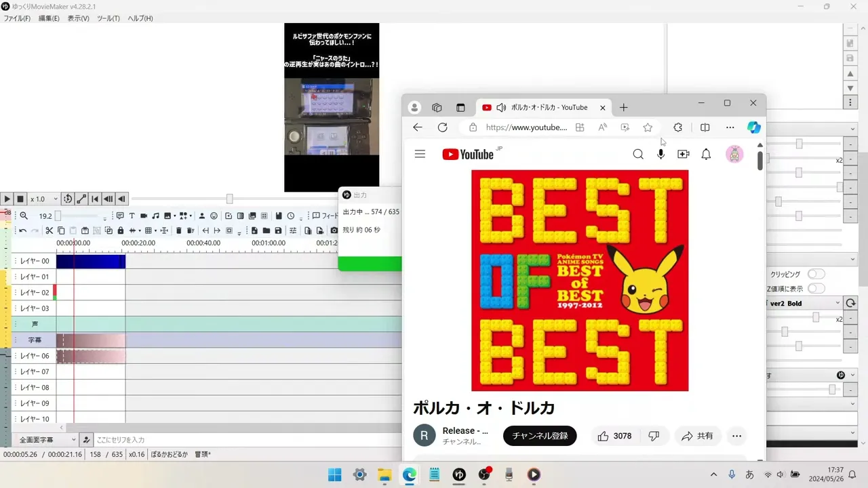Image resolution: width=868 pixels, height=488 pixels.
Task: Open the Windows Start menu on taskbar
Action: coord(335,474)
